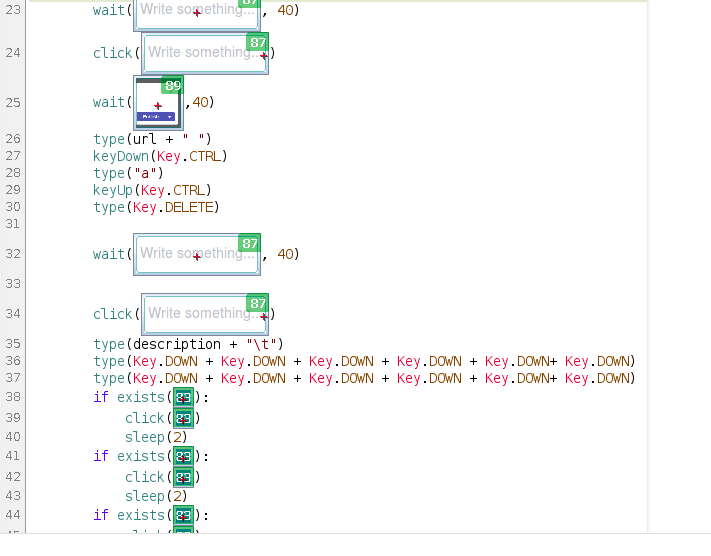Click the type(description + "\t") line
This screenshot has width=711, height=556.
(x=188, y=344)
